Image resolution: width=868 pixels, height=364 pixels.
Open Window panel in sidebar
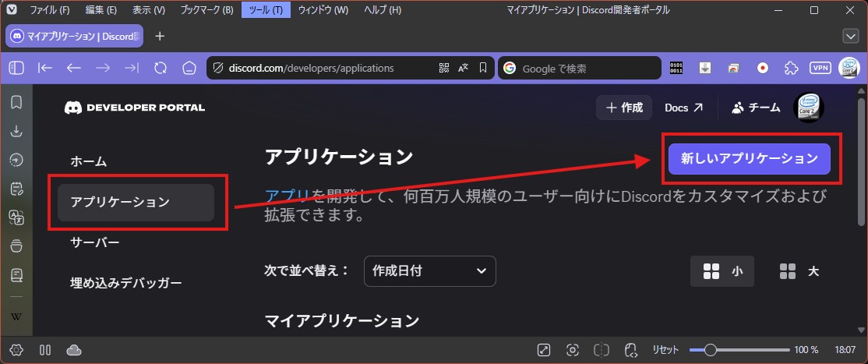click(16, 246)
